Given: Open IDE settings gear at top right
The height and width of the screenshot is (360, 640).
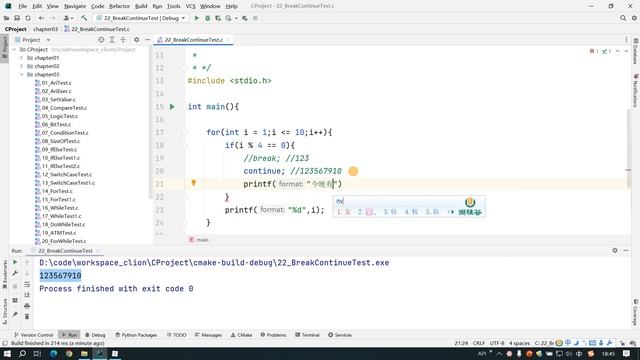Looking at the screenshot, I should tap(634, 18).
